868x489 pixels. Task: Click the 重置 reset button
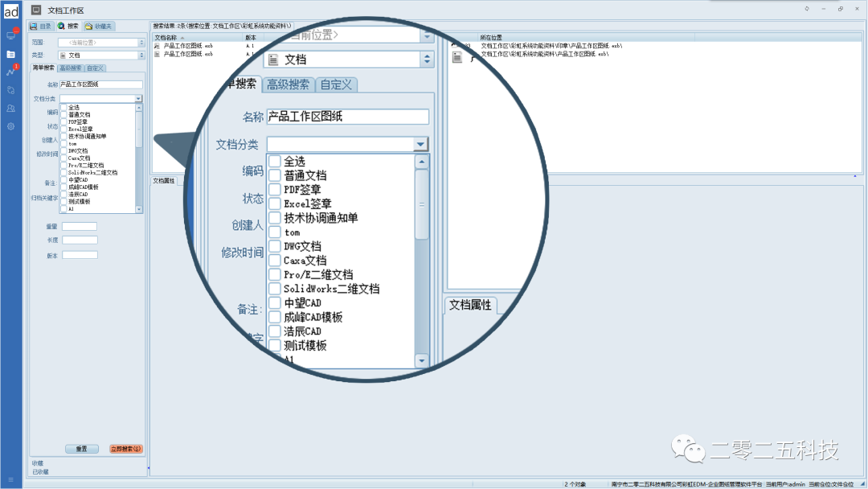tap(83, 449)
